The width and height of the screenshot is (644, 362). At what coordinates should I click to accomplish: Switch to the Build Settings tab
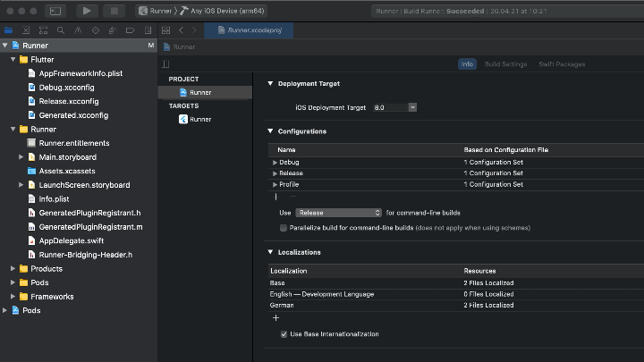(x=505, y=64)
